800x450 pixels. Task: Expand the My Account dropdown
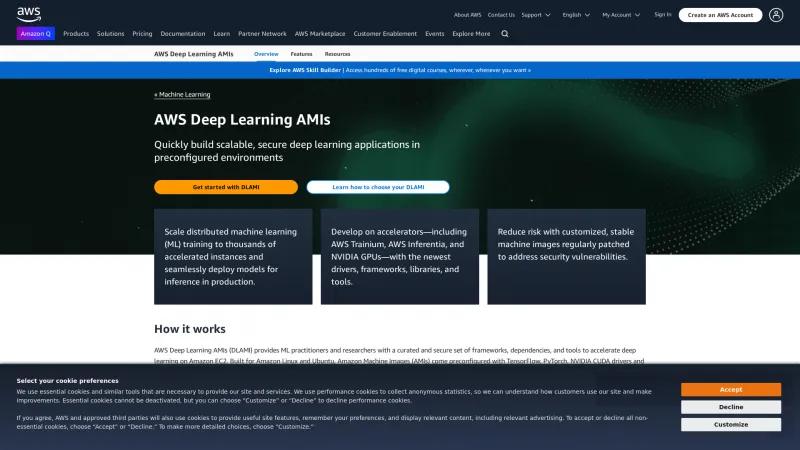coord(621,15)
